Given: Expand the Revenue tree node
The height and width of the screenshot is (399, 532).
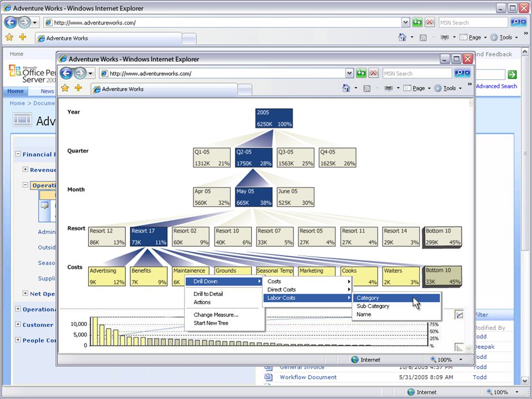Looking at the screenshot, I should pyautogui.click(x=25, y=169).
